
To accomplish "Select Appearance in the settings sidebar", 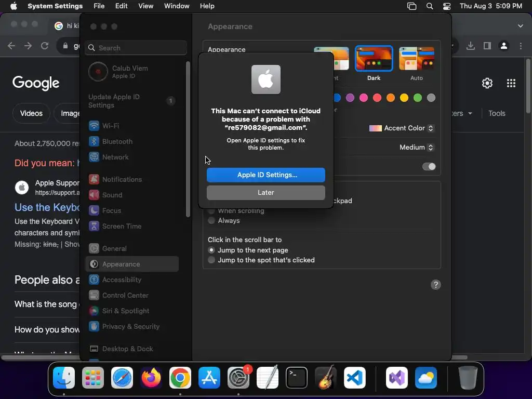I will coord(132,264).
